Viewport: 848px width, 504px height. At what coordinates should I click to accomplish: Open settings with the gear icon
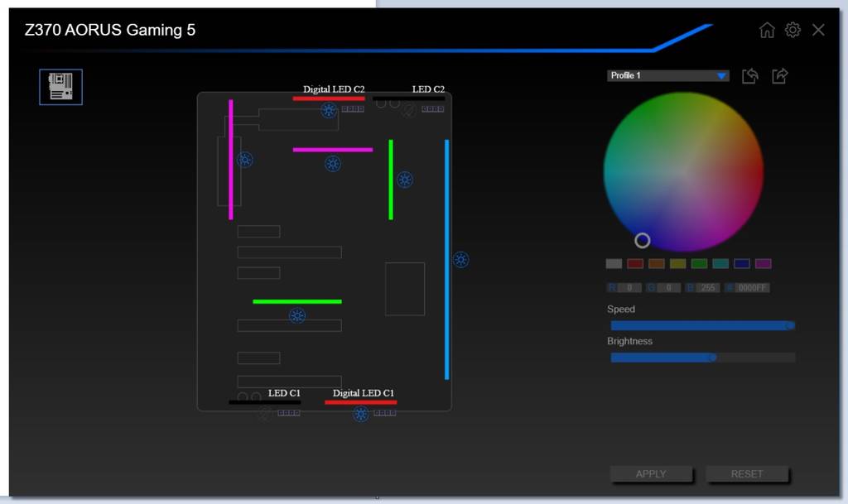[793, 30]
